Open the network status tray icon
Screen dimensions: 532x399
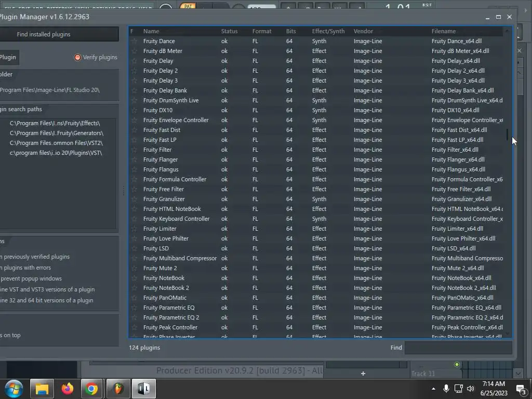pyautogui.click(x=458, y=389)
